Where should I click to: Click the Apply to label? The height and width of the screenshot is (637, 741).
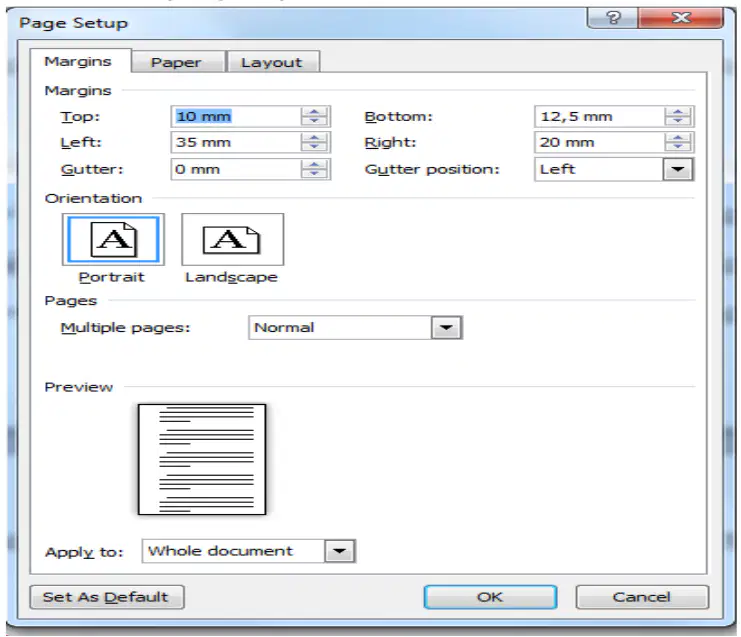coord(84,552)
